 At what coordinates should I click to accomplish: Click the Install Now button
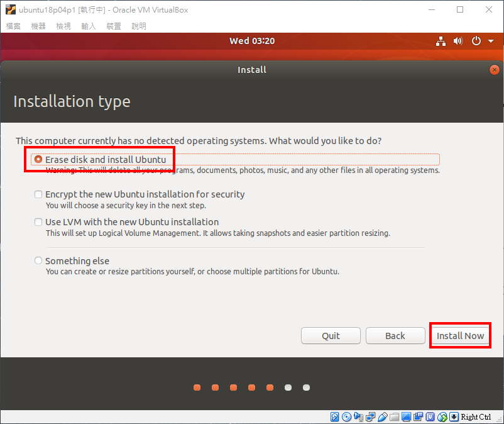pyautogui.click(x=460, y=336)
